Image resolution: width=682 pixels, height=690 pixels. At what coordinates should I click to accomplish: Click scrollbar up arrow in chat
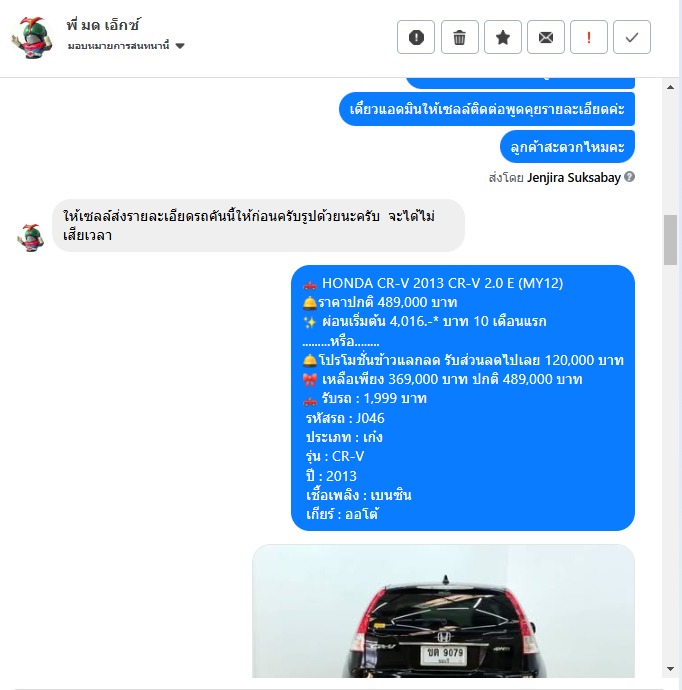click(670, 87)
